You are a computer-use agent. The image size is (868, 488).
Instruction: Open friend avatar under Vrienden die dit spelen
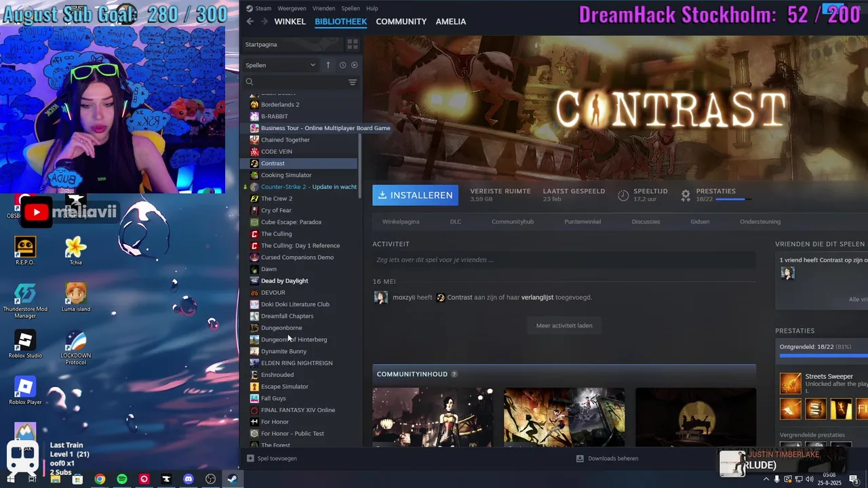[787, 273]
